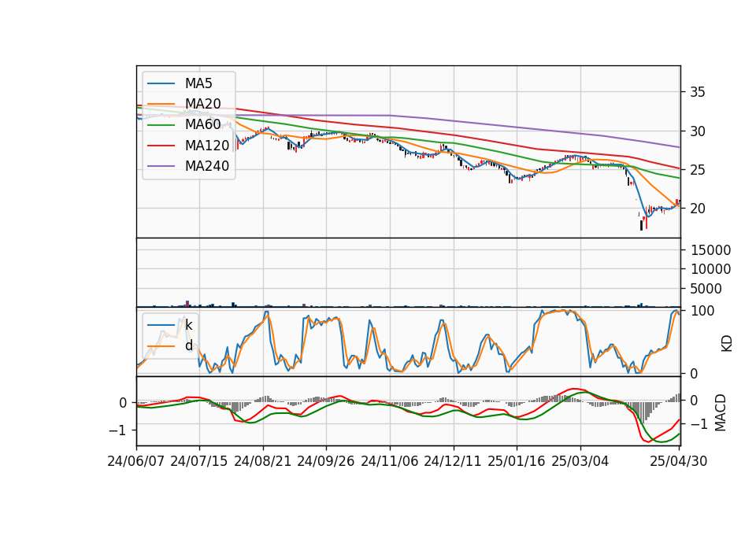
Task: Select the d legend entry in KD panel
Action: coord(188,345)
